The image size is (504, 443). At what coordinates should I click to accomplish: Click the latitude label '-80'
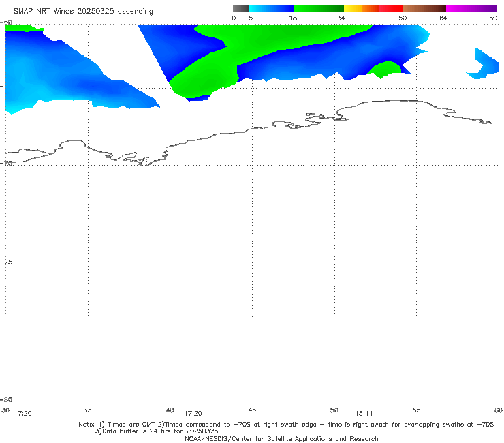(x=6, y=399)
